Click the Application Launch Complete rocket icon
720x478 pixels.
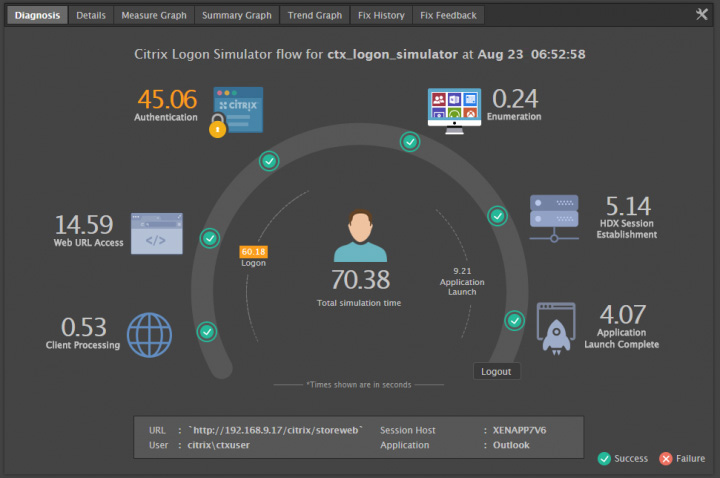pyautogui.click(x=556, y=329)
